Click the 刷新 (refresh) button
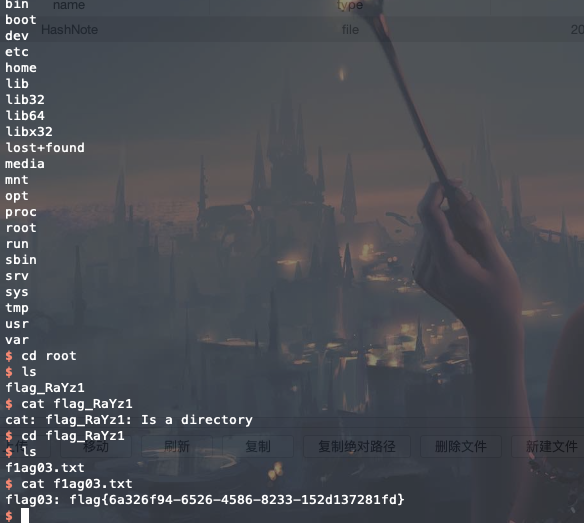 (x=177, y=446)
